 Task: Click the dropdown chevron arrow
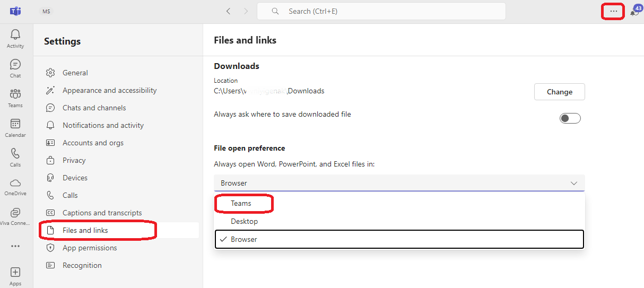[574, 183]
